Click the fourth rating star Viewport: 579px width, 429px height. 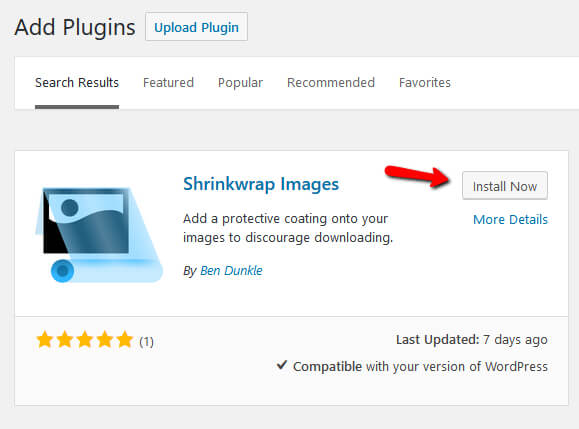(105, 340)
